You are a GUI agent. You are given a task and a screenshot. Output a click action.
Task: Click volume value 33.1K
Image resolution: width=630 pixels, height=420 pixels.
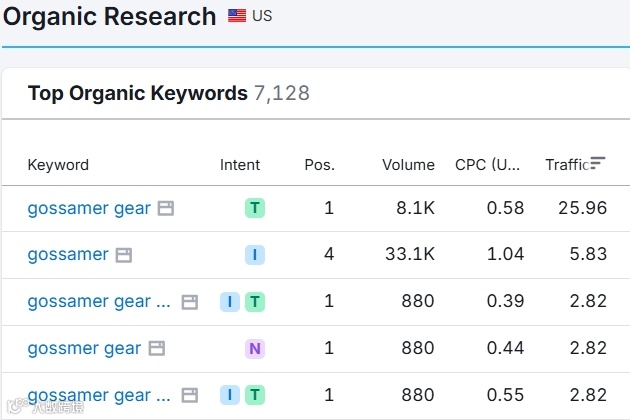410,254
